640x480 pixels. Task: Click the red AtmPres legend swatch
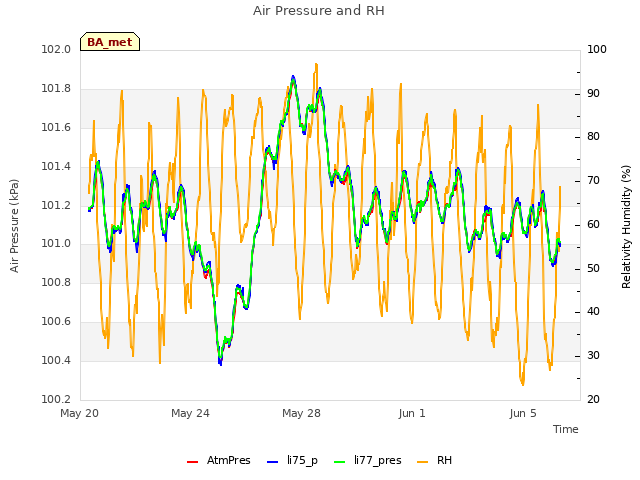click(x=192, y=462)
